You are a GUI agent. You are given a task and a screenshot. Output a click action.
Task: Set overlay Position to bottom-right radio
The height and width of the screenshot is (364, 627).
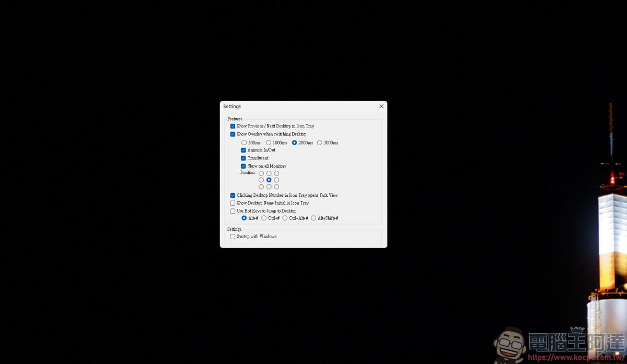277,187
